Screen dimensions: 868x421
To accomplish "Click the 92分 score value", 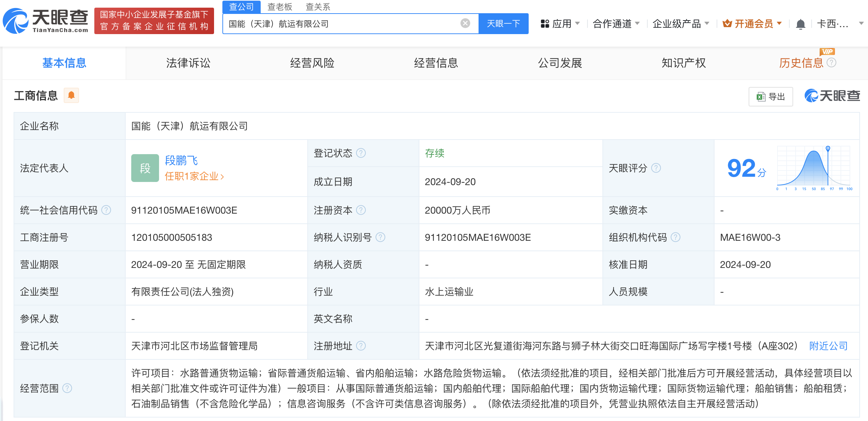I will 747,168.
